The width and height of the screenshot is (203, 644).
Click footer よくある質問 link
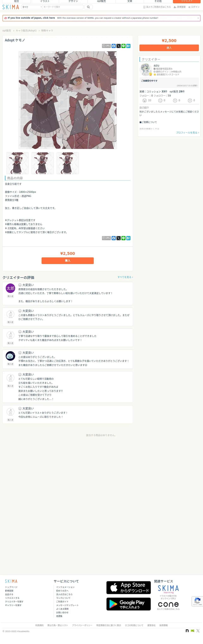pos(62,609)
